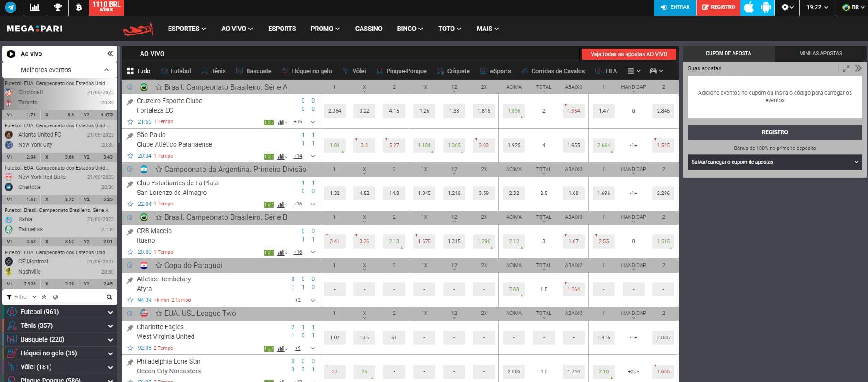The image size is (868, 382).
Task: Select the Tênis filter tab
Action: 214,71
